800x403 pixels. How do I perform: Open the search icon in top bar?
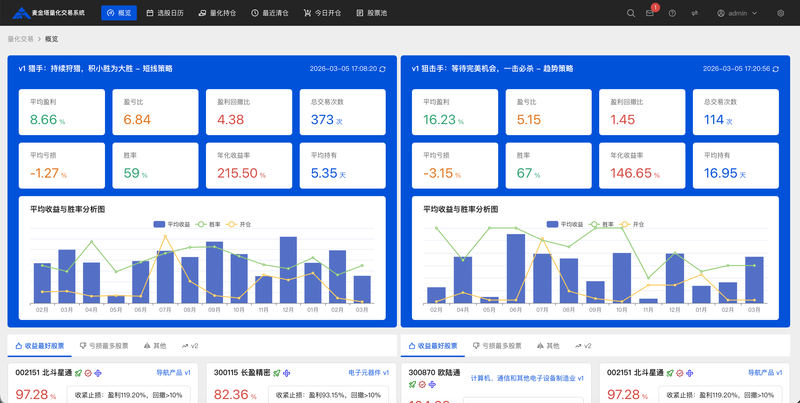click(630, 14)
